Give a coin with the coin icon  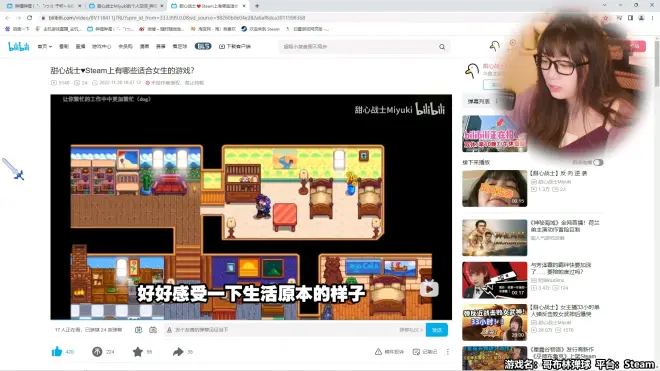pos(97,352)
